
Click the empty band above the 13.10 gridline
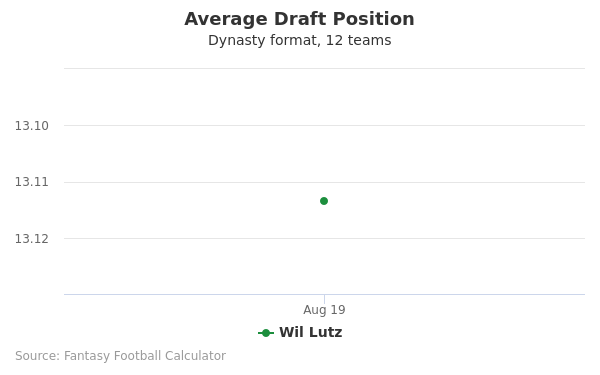(324, 97)
